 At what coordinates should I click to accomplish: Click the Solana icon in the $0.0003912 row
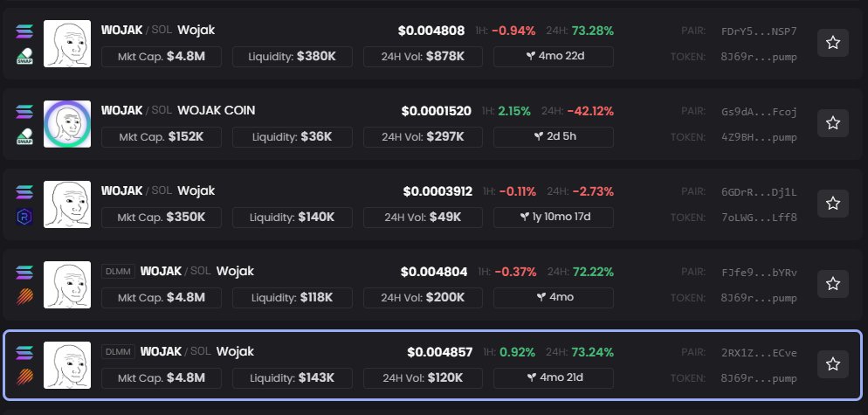point(24,192)
